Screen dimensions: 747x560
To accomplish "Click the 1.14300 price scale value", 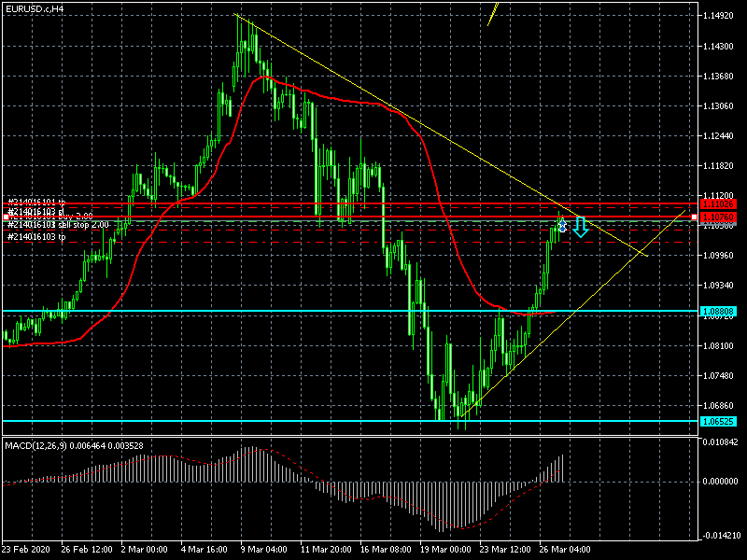I will tap(718, 46).
